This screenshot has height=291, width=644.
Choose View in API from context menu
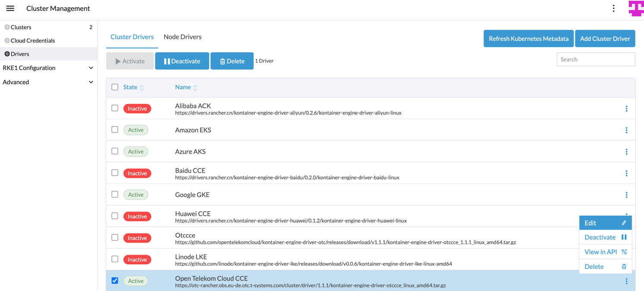pos(605,252)
